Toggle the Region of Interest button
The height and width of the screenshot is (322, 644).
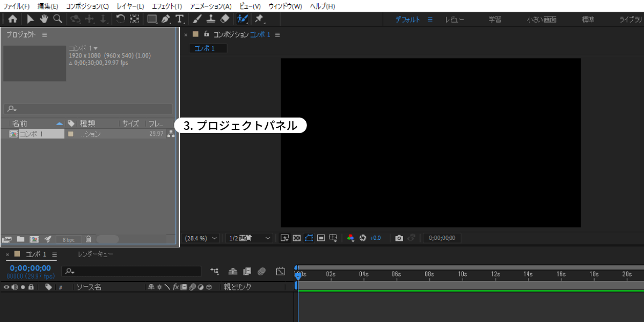coord(321,238)
